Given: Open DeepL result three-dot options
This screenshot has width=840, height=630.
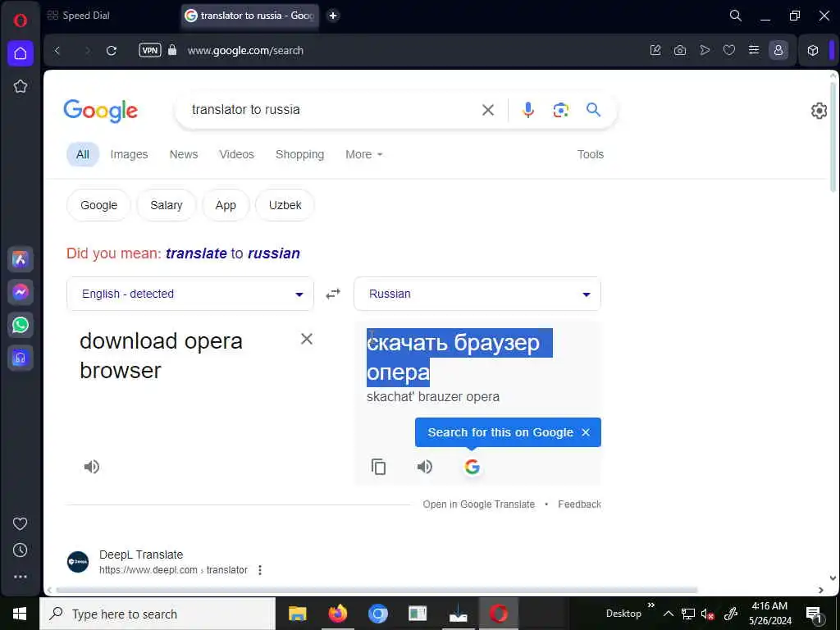Looking at the screenshot, I should pyautogui.click(x=260, y=570).
